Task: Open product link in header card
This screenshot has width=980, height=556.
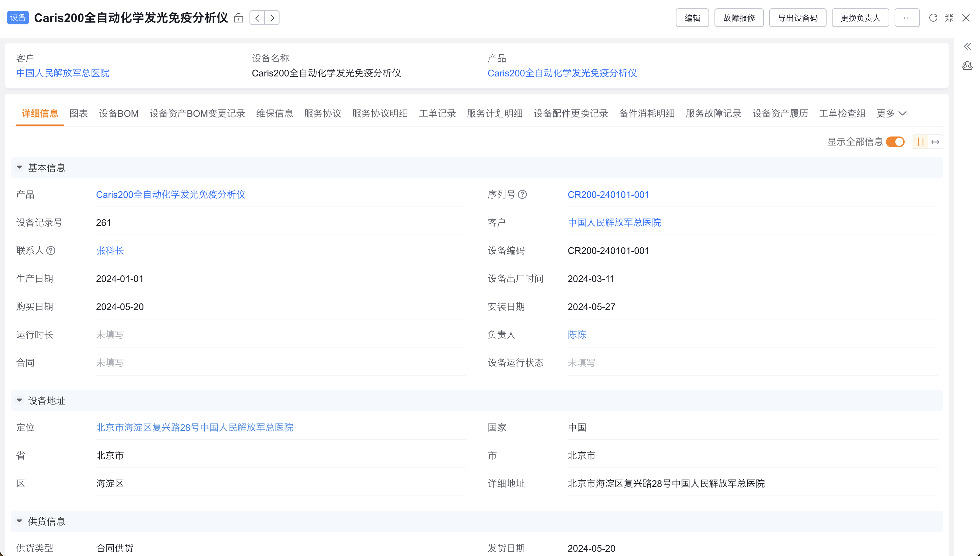Action: coord(562,73)
